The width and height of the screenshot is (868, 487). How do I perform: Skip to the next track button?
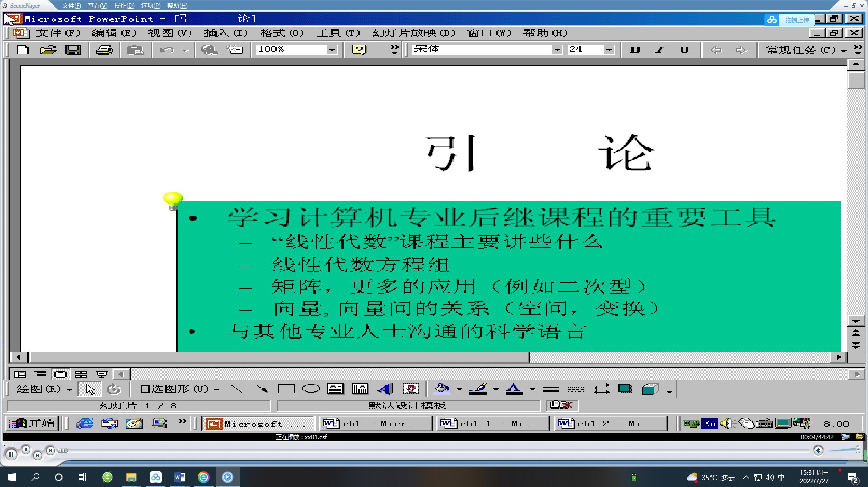point(50,450)
